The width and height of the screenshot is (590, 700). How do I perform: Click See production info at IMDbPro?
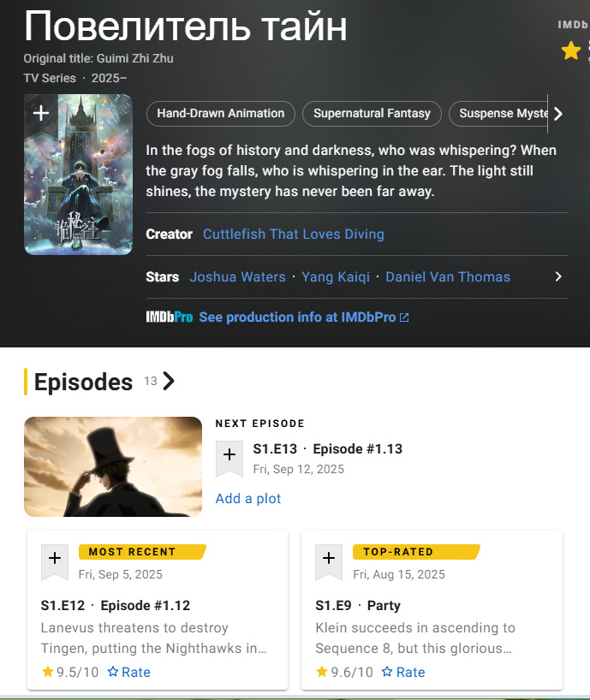tap(297, 317)
